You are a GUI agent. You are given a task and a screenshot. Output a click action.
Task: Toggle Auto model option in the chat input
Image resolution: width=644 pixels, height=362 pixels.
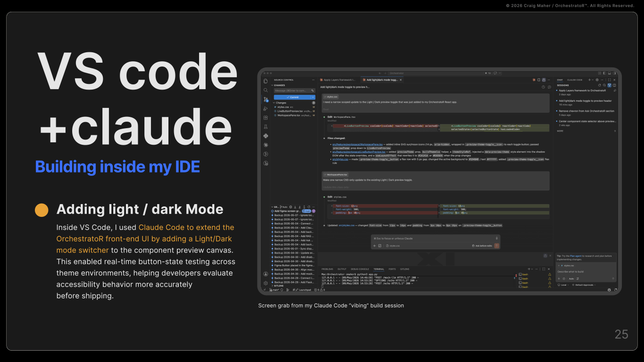point(571,279)
